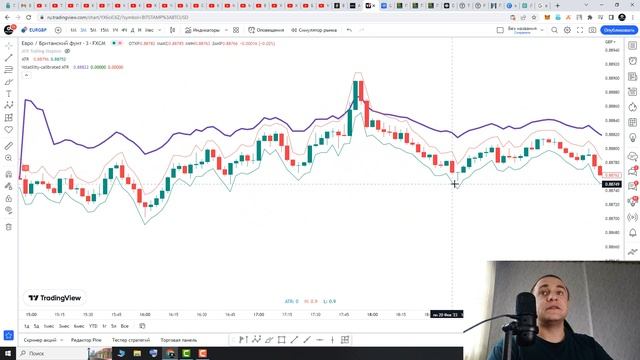This screenshot has width=640, height=360.
Task: Open the ideas lightbulb panel
Action: 632,138
